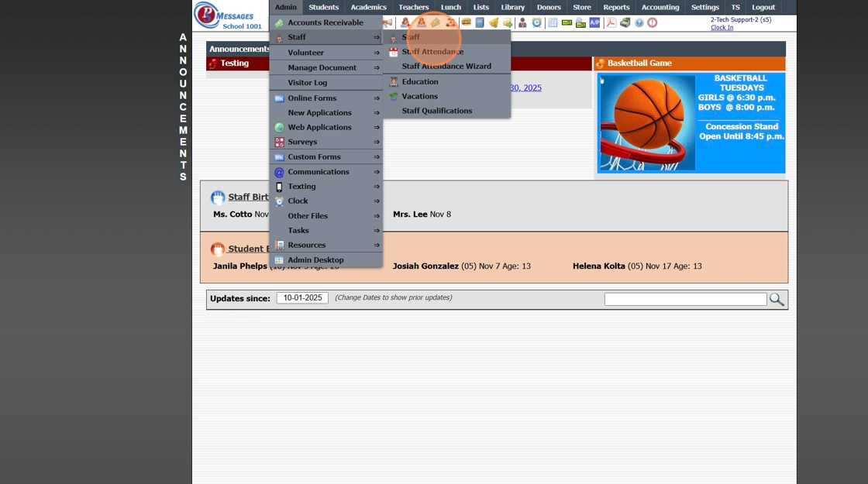Open the blue book toolbar icon
868x484 pixels.
(480, 22)
